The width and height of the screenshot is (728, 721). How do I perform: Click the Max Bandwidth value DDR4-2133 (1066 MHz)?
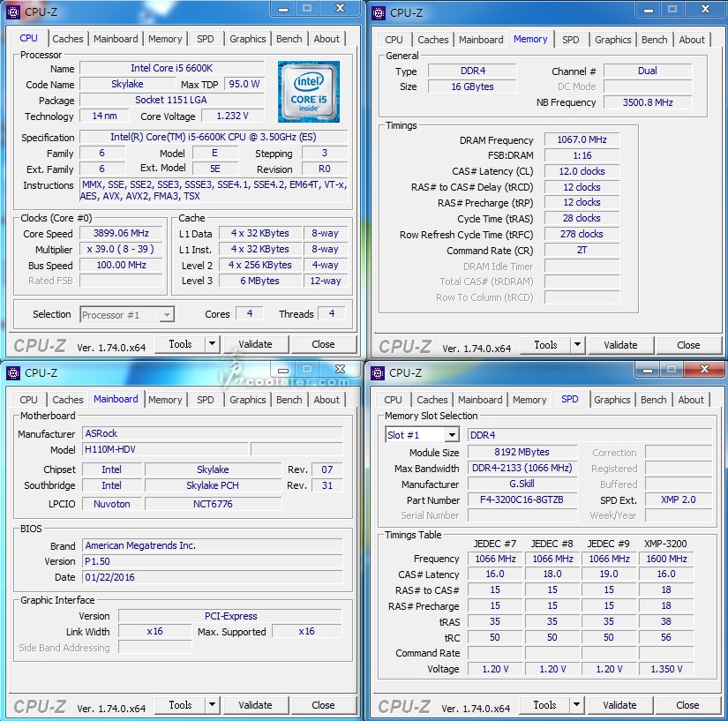(522, 468)
